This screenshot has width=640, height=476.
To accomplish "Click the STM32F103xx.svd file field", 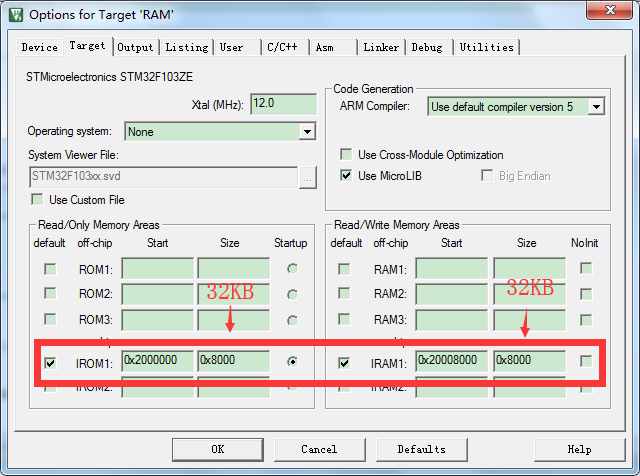I will tap(164, 176).
